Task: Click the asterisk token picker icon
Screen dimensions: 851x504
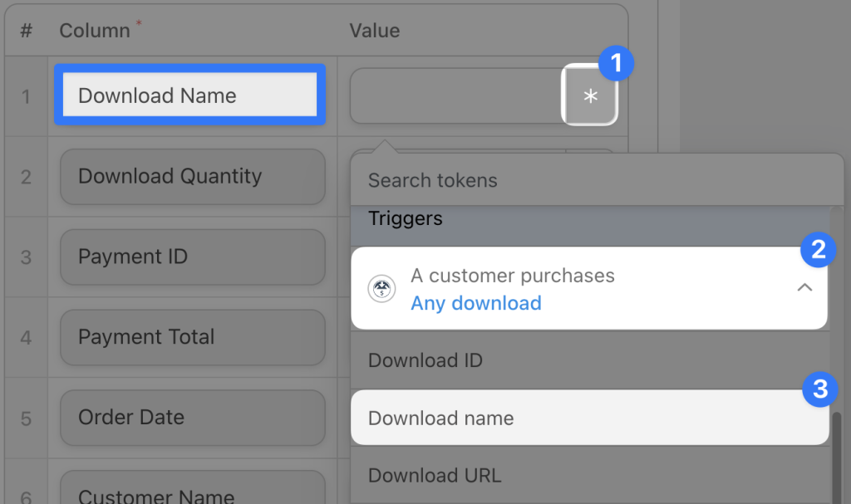Action: point(590,95)
